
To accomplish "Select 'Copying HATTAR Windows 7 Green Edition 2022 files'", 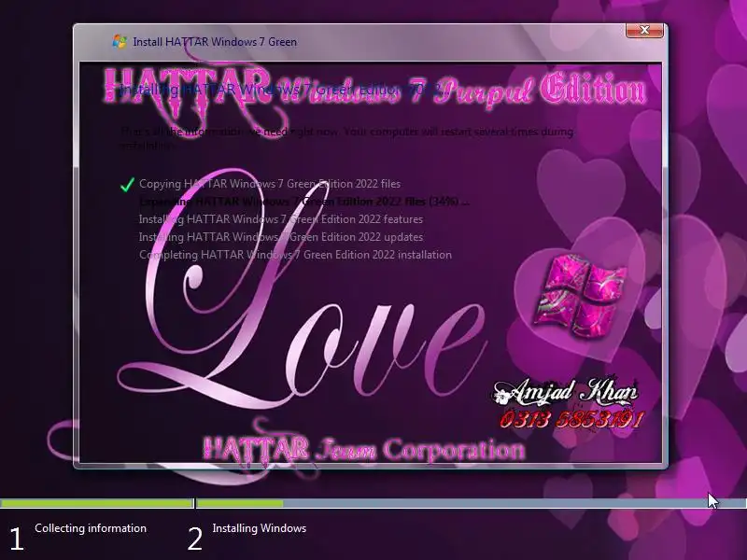I will (x=270, y=184).
